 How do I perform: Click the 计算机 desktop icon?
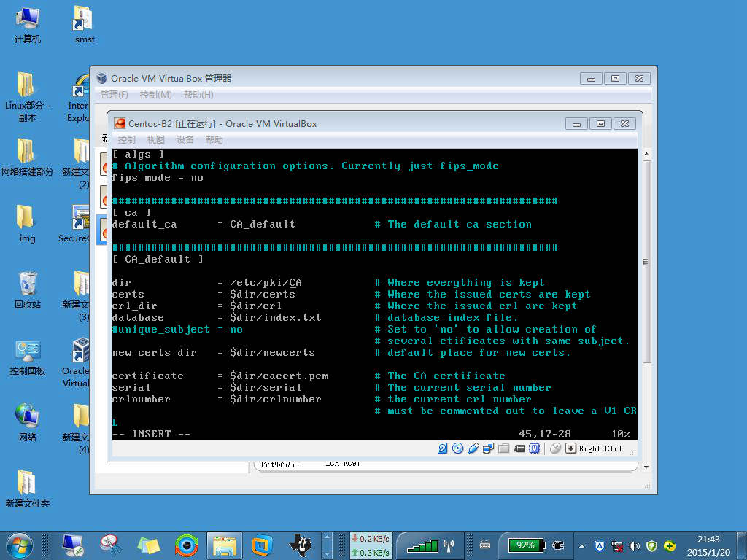click(27, 26)
